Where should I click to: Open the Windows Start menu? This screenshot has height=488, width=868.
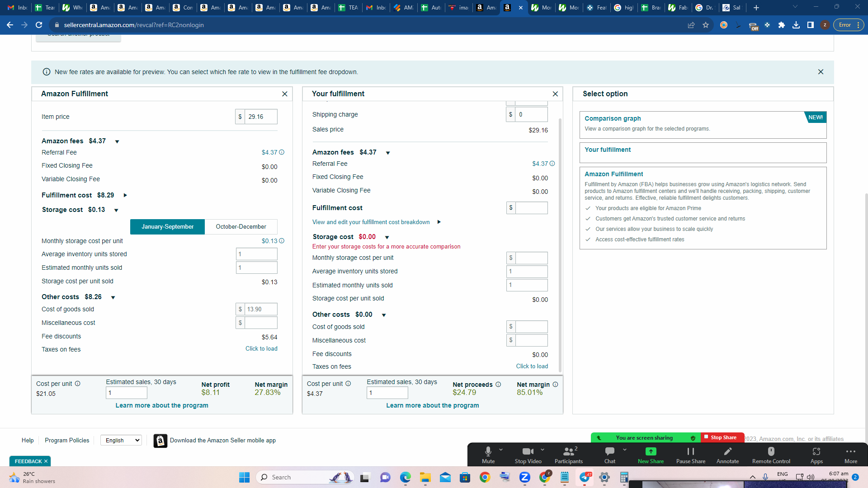point(244,477)
